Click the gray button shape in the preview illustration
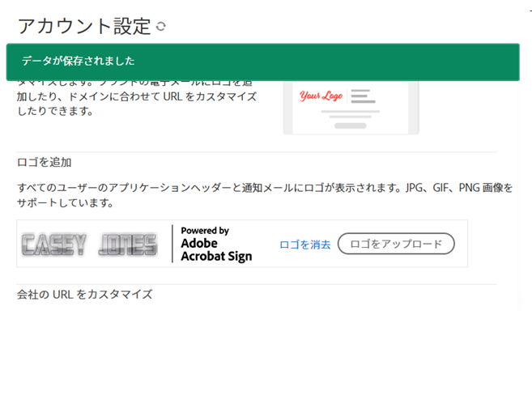Screen dimensions: 532x404 [351, 125]
